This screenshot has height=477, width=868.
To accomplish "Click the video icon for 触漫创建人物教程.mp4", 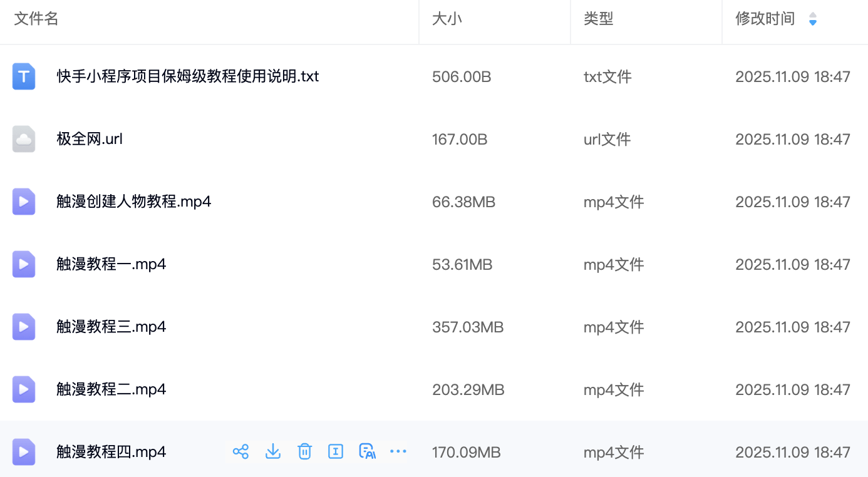I will (24, 202).
